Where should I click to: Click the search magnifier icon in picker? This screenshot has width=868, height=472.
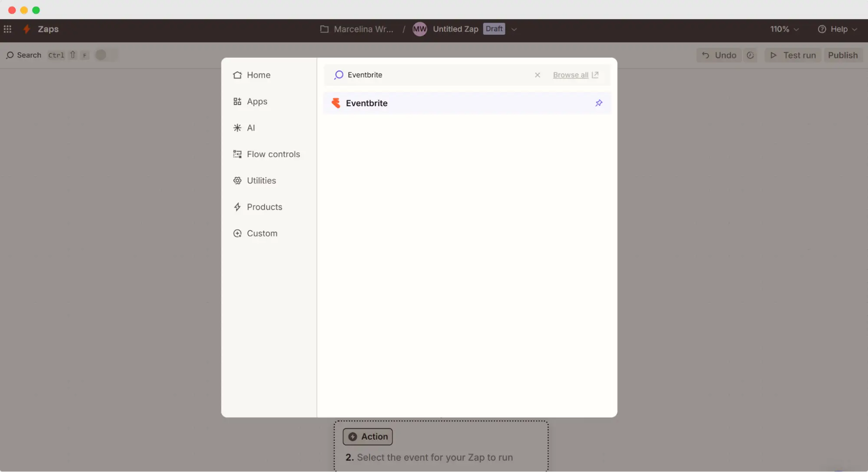pos(339,75)
